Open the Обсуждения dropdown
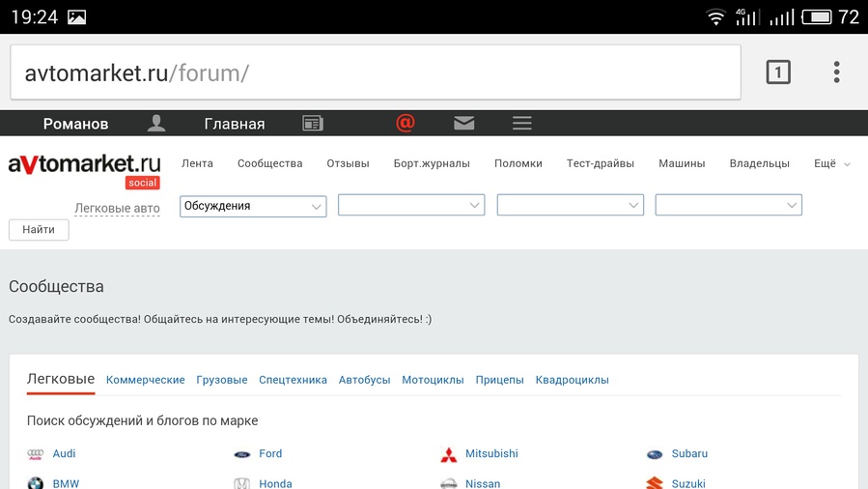This screenshot has width=868, height=489. pos(253,206)
